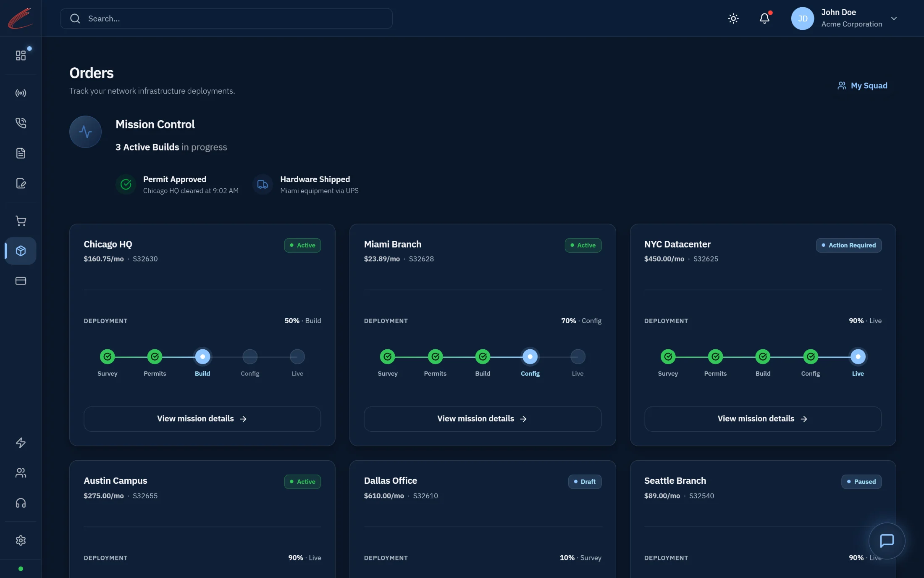Viewport: 924px width, 578px height.
Task: Click Miami Branch Build step marker
Action: click(483, 357)
